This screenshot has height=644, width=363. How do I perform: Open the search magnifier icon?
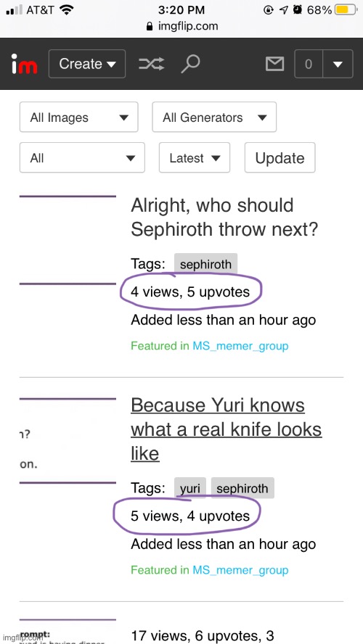[190, 64]
